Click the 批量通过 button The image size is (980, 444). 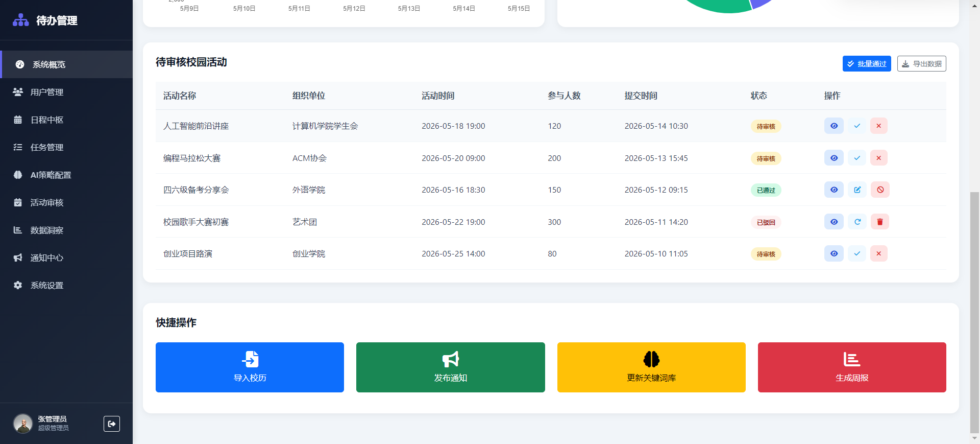867,64
